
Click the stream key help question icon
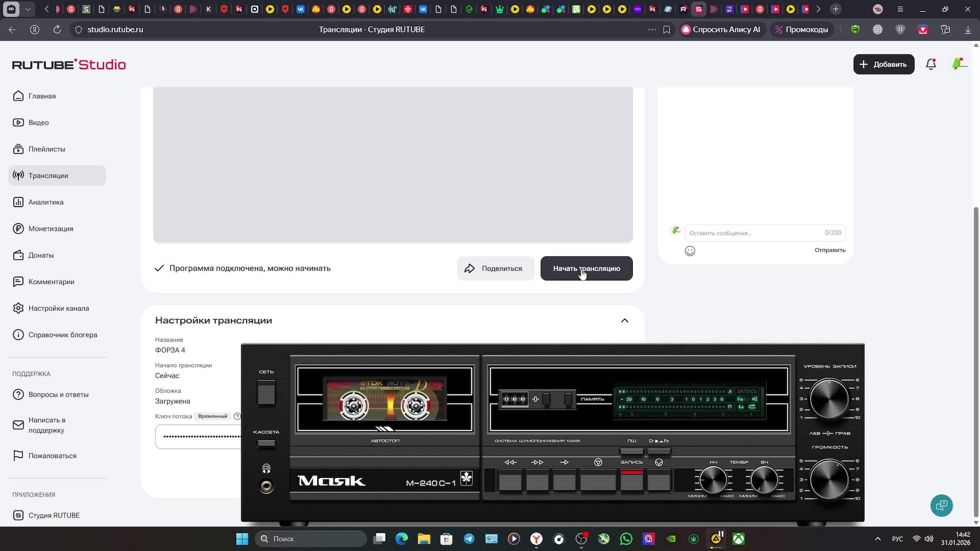pyautogui.click(x=237, y=416)
